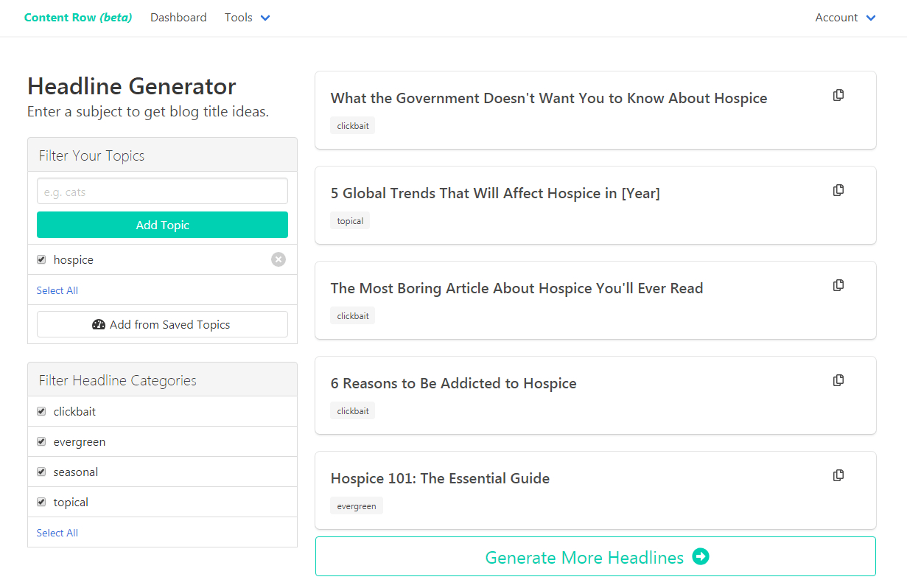Screen dimensions: 907x588
Task: Open the Account dropdown
Action: pyautogui.click(x=845, y=18)
